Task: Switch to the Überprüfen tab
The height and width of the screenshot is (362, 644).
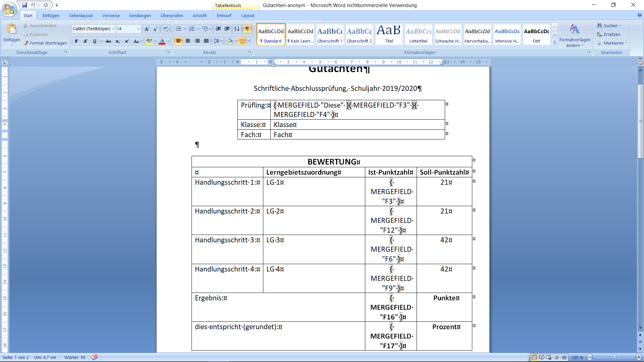Action: (172, 15)
